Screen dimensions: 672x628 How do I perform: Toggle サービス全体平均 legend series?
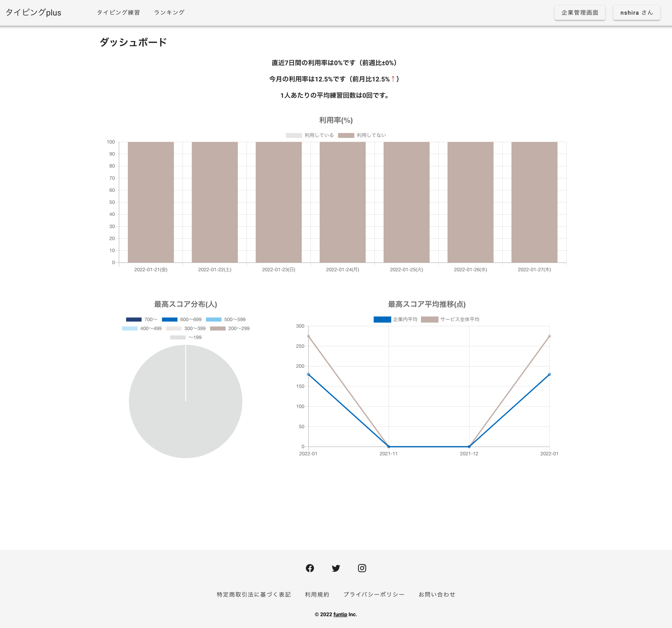[429, 320]
